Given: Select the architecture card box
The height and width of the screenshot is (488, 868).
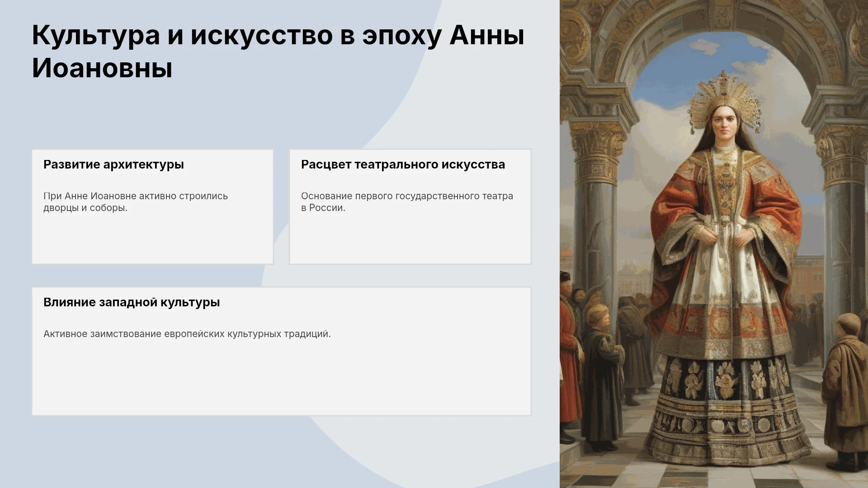Looking at the screenshot, I should (x=153, y=207).
